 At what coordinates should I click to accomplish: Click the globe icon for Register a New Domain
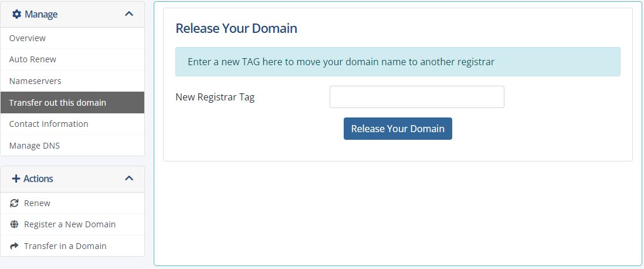15,224
